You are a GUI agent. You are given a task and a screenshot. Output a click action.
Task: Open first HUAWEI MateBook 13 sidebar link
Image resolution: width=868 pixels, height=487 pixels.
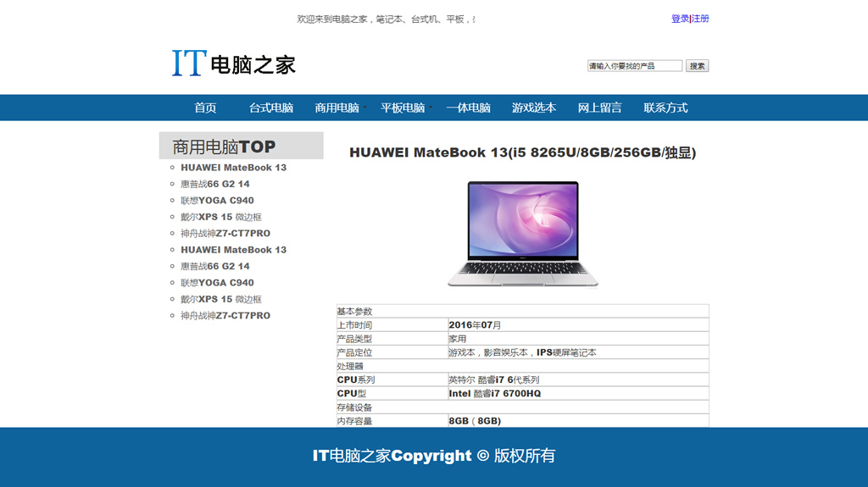pos(233,168)
